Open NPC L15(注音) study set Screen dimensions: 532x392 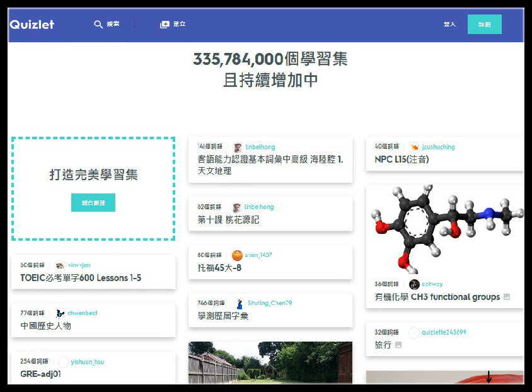click(x=402, y=159)
